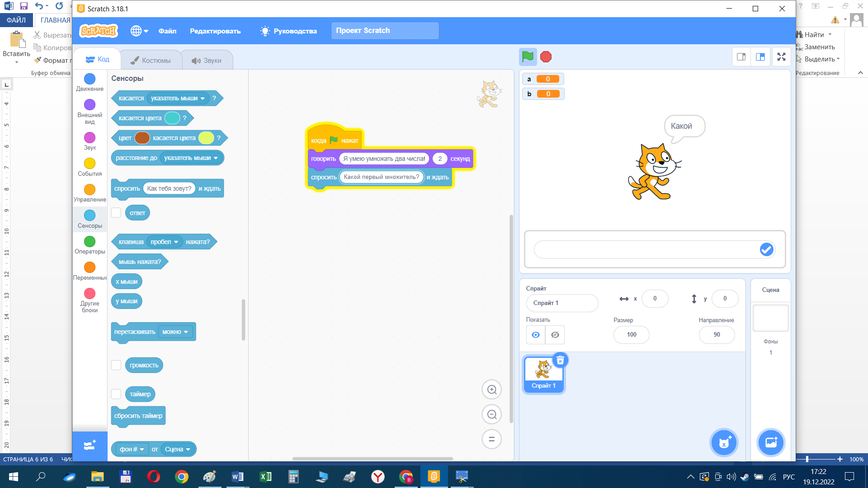Open the пробел key dropdown

(x=165, y=242)
